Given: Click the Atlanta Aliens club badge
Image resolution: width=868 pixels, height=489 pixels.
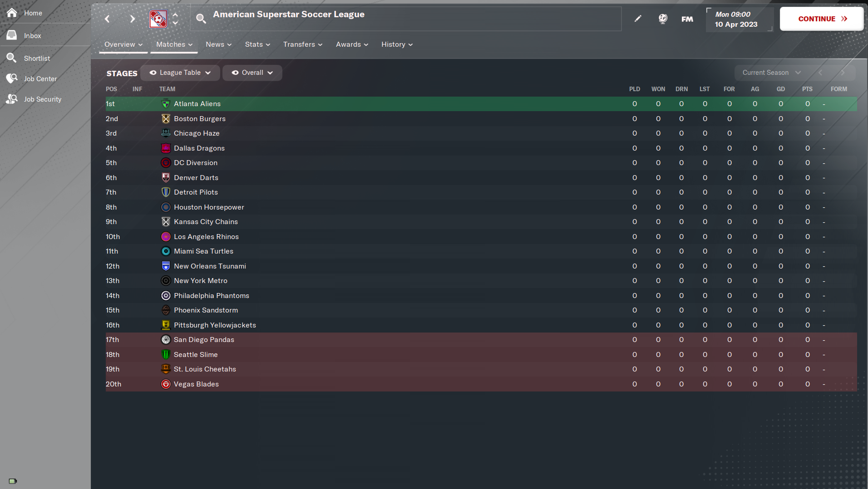Looking at the screenshot, I should click(166, 104).
